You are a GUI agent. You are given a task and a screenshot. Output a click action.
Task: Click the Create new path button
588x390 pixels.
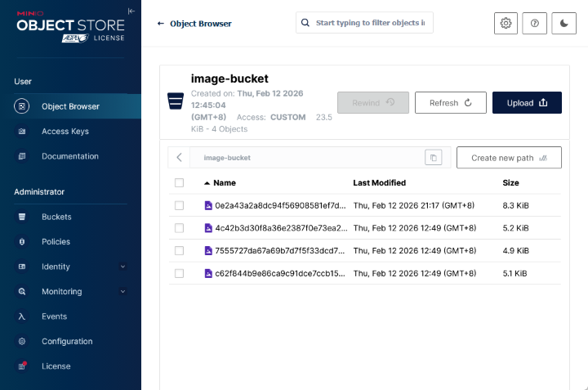pyautogui.click(x=508, y=158)
